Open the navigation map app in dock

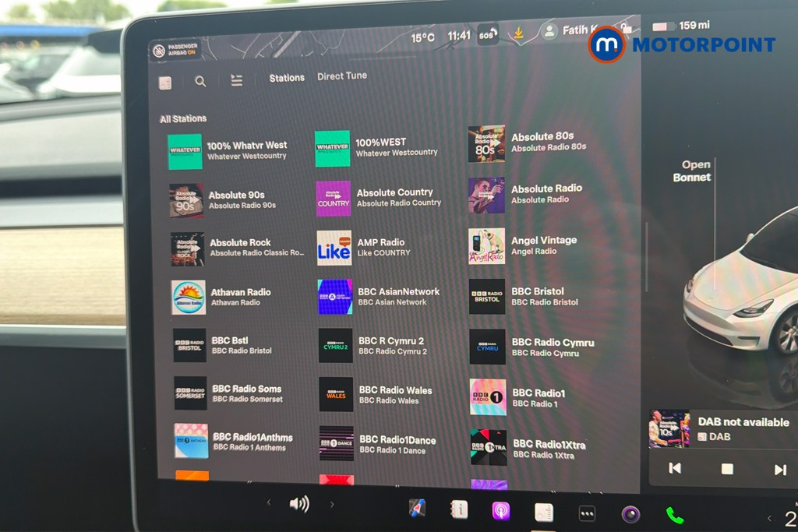[x=418, y=508]
